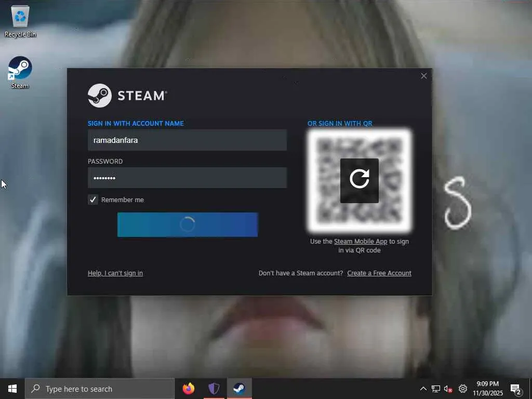Click the OR SIGN IN WITH QR heading
This screenshot has width=532, height=399.
tap(340, 124)
